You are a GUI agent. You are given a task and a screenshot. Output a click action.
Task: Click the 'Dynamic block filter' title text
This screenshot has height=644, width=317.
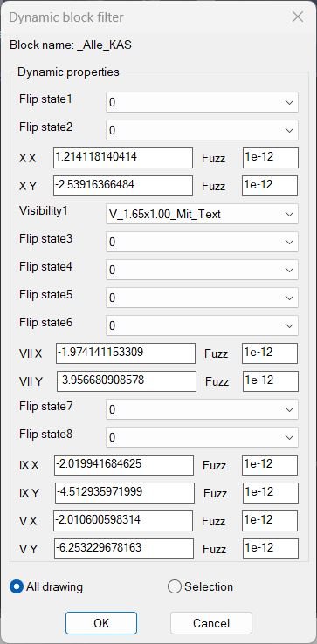tap(66, 17)
